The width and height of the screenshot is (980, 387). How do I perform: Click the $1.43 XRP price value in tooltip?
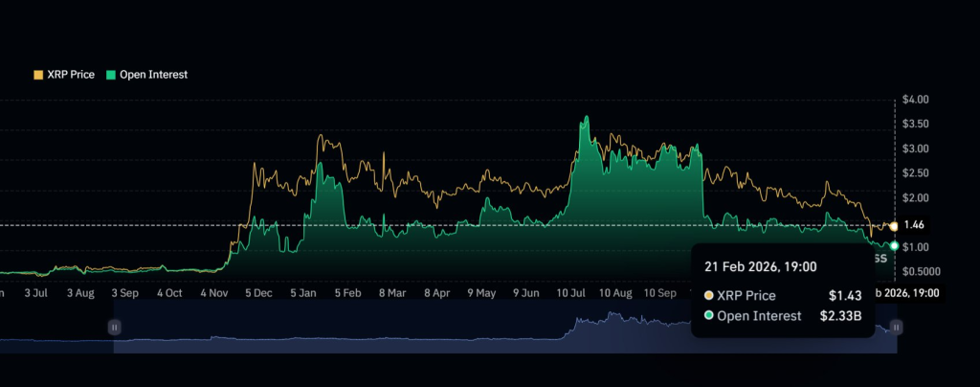click(843, 295)
